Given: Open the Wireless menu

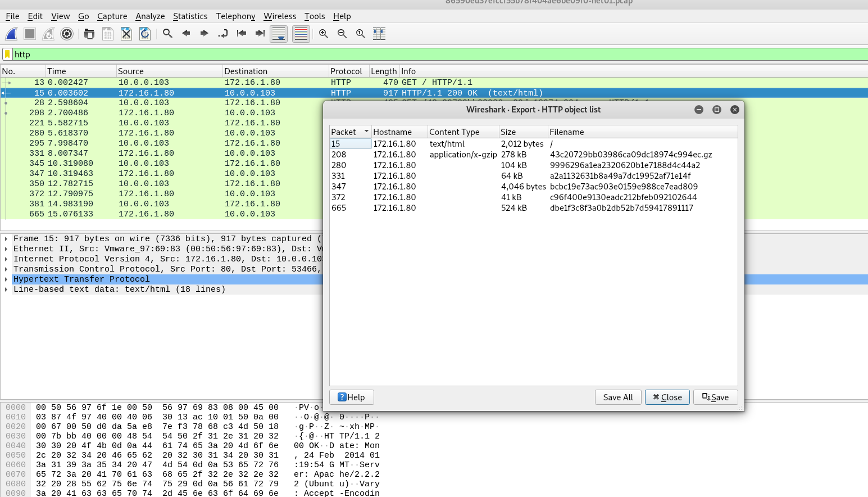Looking at the screenshot, I should [x=280, y=16].
